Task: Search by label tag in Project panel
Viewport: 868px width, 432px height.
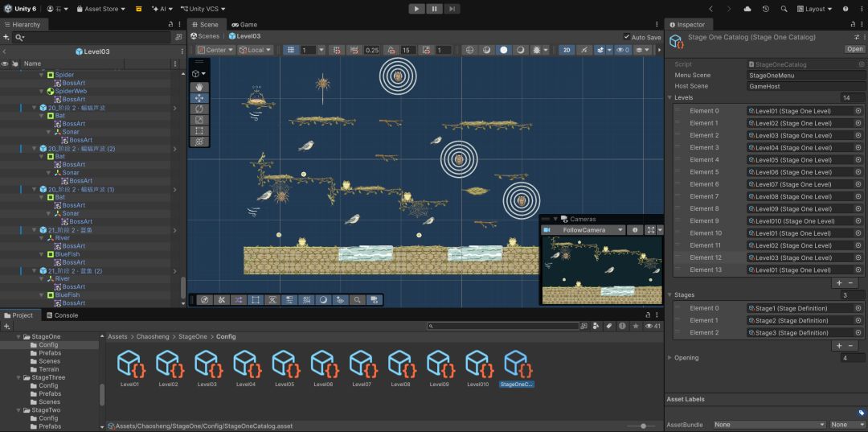Action: (608, 327)
